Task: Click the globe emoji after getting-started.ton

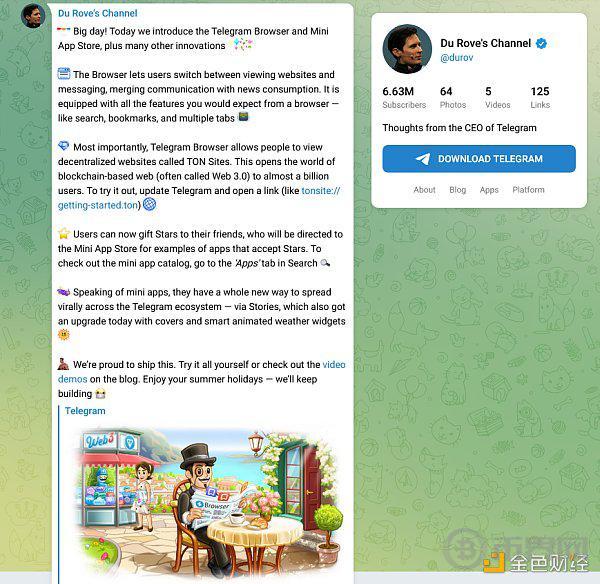Action: click(149, 204)
